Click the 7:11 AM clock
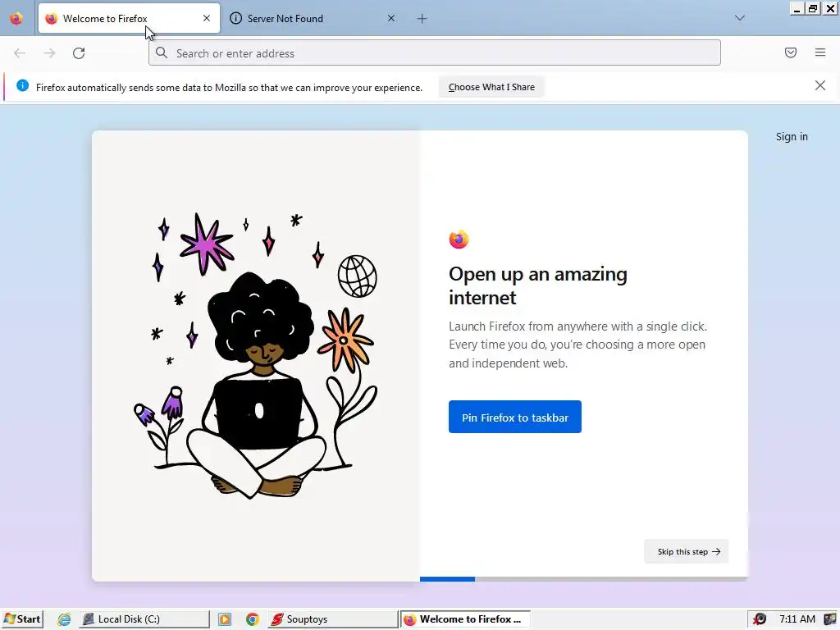 [797, 619]
